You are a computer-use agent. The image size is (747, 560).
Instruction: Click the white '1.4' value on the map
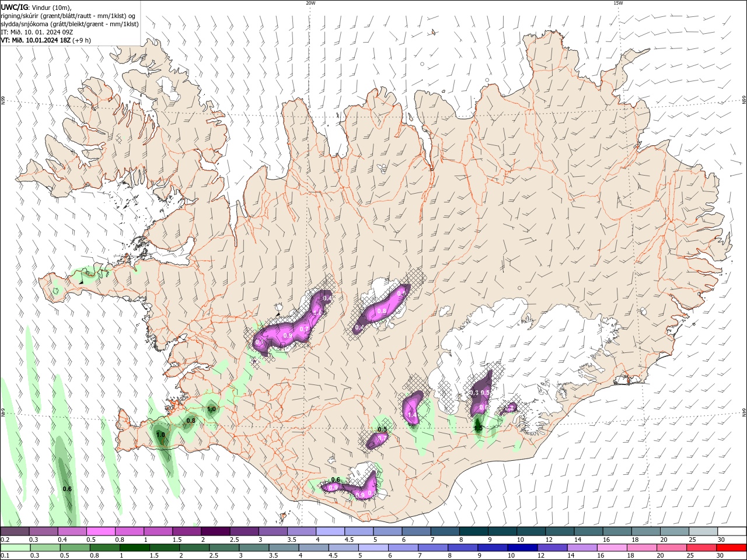point(412,415)
